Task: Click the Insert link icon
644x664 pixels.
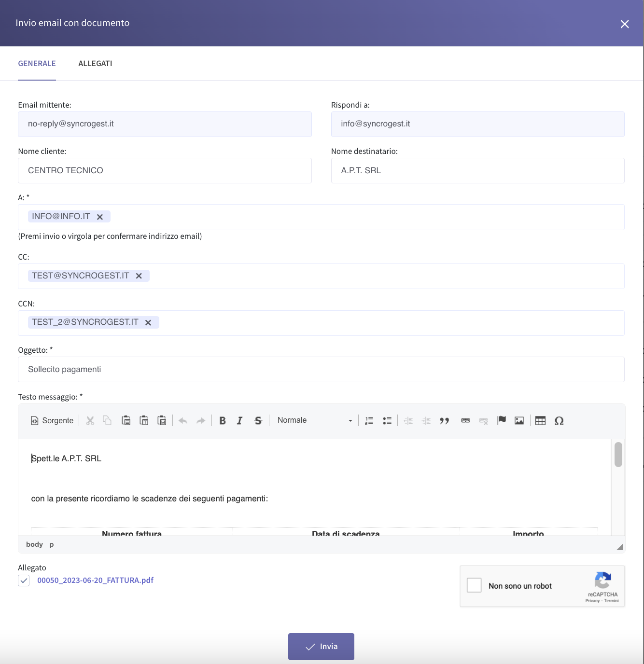Action: coord(465,421)
